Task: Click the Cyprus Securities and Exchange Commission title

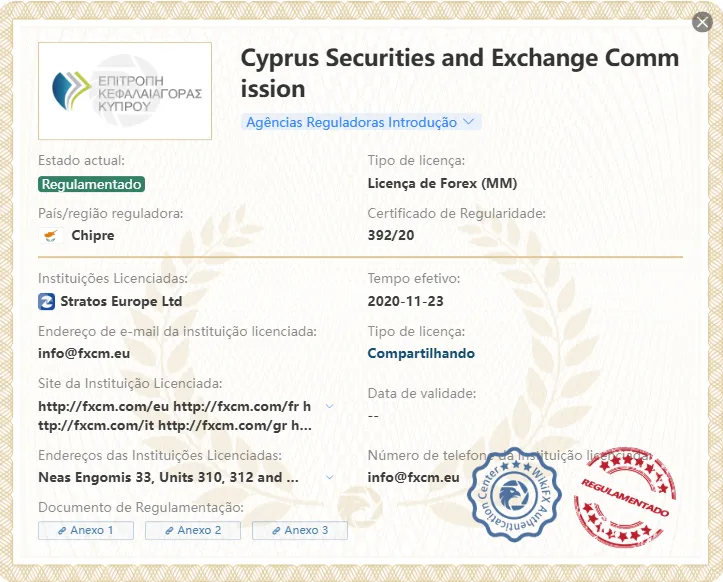Action: 460,73
